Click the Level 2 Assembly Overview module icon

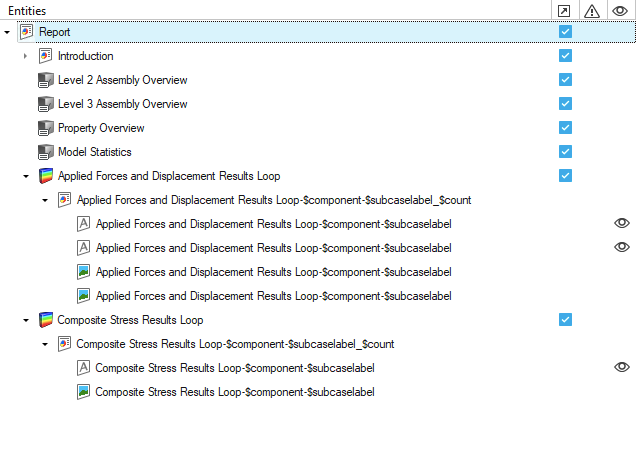click(x=45, y=80)
